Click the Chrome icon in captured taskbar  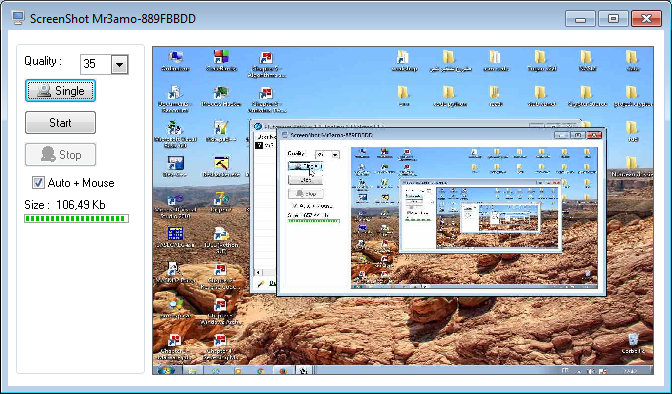coord(261,370)
